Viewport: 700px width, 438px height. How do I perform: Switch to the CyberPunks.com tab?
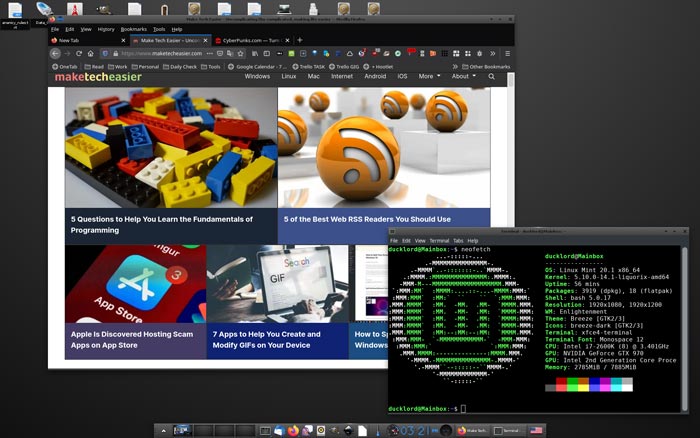(x=245, y=40)
